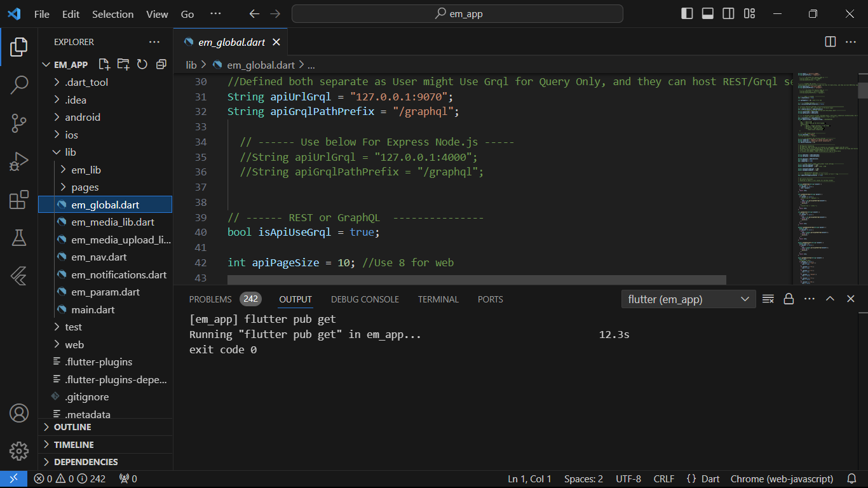
Task: Open the Extensions view
Action: pyautogui.click(x=19, y=200)
